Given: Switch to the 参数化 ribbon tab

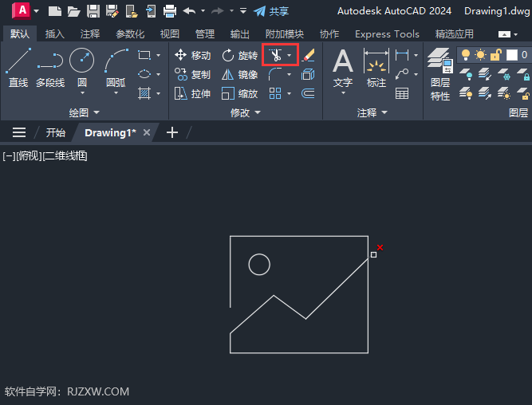Looking at the screenshot, I should pos(130,34).
